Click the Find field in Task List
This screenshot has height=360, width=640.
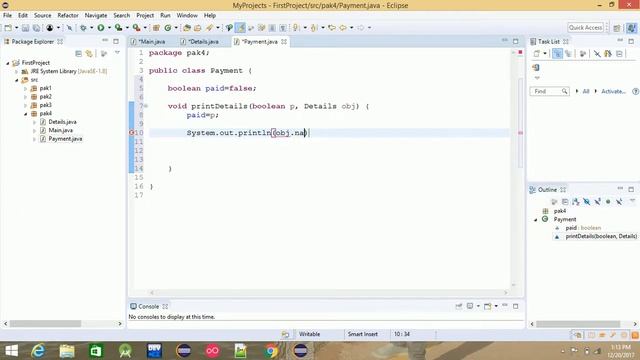coord(549,91)
